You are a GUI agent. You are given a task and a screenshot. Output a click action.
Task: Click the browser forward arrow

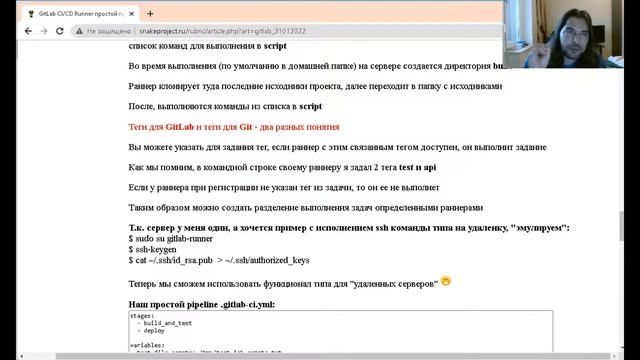44,31
